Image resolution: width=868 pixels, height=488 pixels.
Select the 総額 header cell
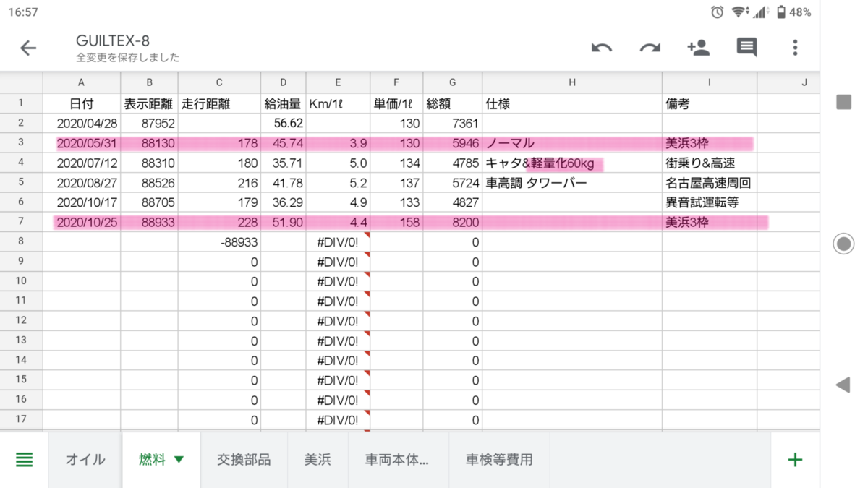tap(453, 103)
